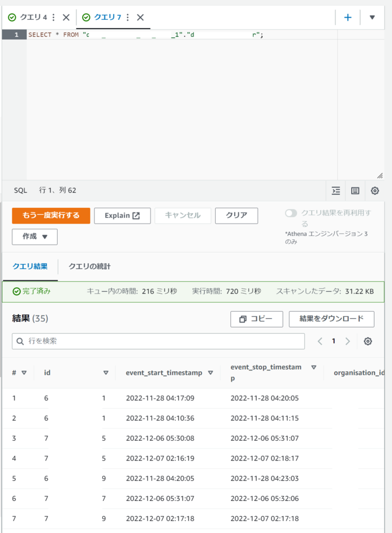Expand the 作成 dropdown
Image resolution: width=392 pixels, height=533 pixels.
(35, 236)
